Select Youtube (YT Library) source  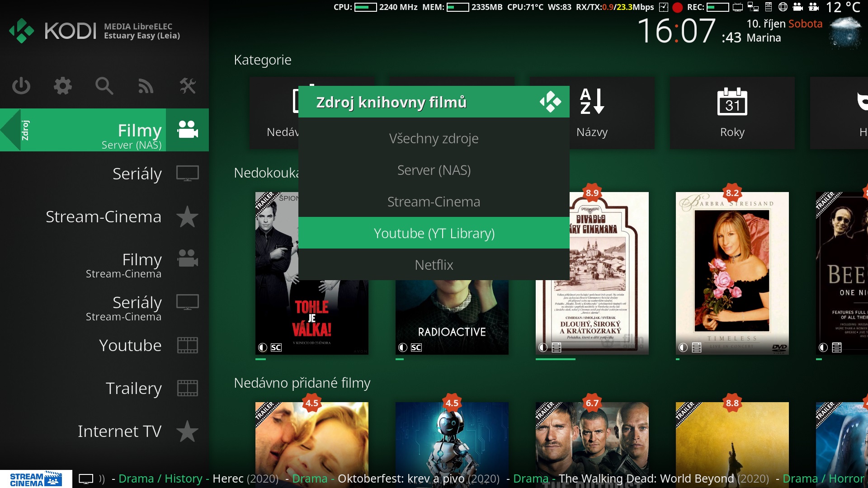434,233
